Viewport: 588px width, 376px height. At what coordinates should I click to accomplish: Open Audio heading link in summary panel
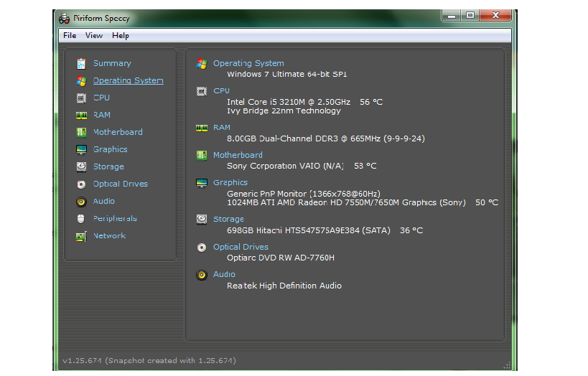coord(224,274)
